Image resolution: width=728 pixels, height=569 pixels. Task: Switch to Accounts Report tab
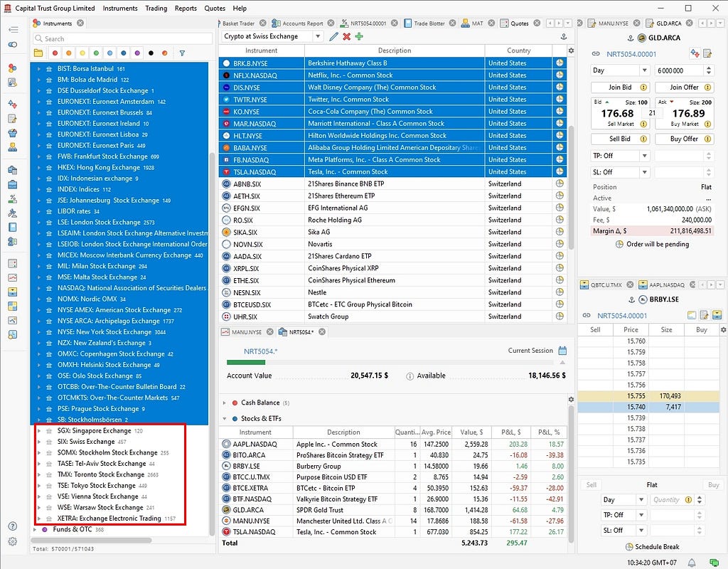pyautogui.click(x=302, y=23)
